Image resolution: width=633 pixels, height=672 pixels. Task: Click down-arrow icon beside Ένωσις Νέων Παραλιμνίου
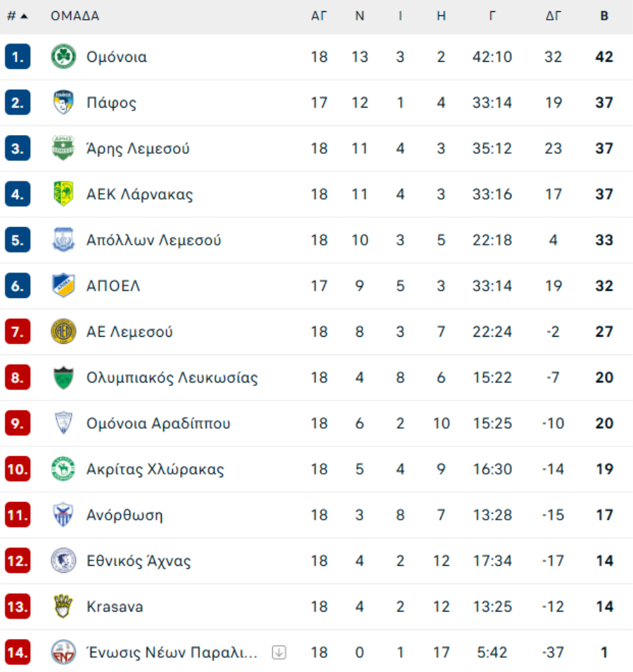tap(279, 652)
